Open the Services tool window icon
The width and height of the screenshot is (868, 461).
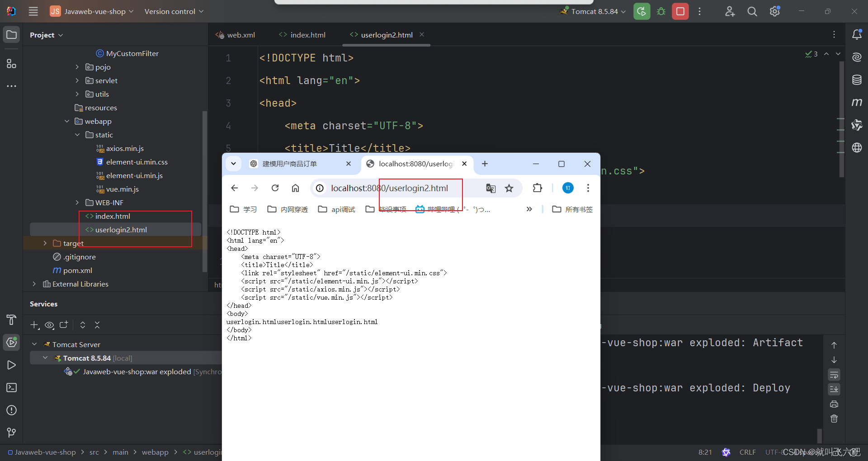tap(11, 342)
